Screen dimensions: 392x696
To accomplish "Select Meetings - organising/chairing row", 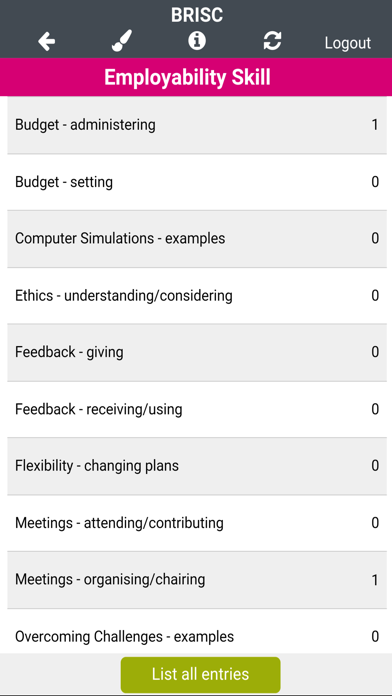I will (x=197, y=580).
